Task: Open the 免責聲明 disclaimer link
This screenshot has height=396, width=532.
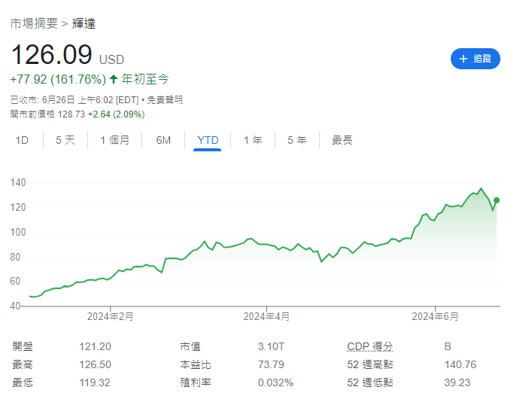Action: 164,99
